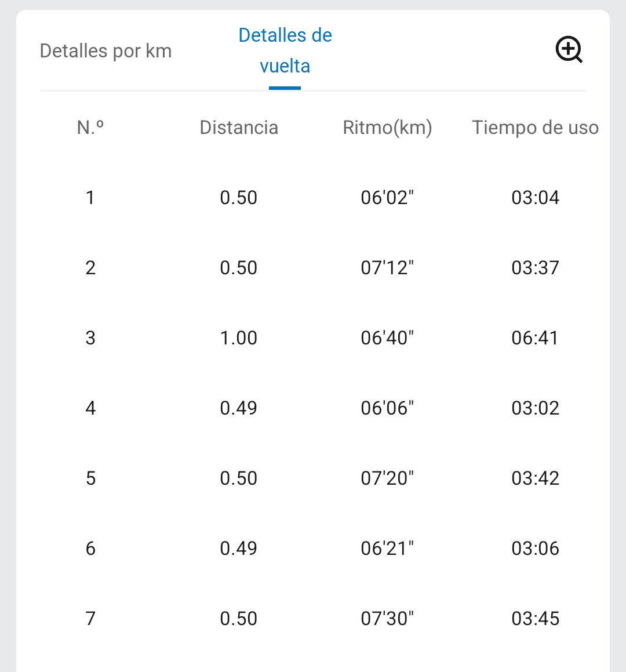Select lap 3 distance 1.00
This screenshot has width=626, height=672.
239,338
